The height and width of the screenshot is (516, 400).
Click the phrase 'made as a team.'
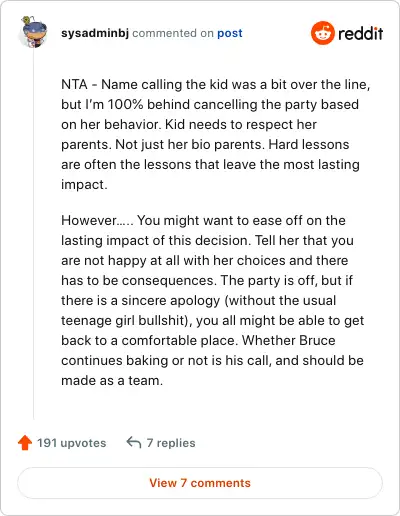(x=112, y=380)
